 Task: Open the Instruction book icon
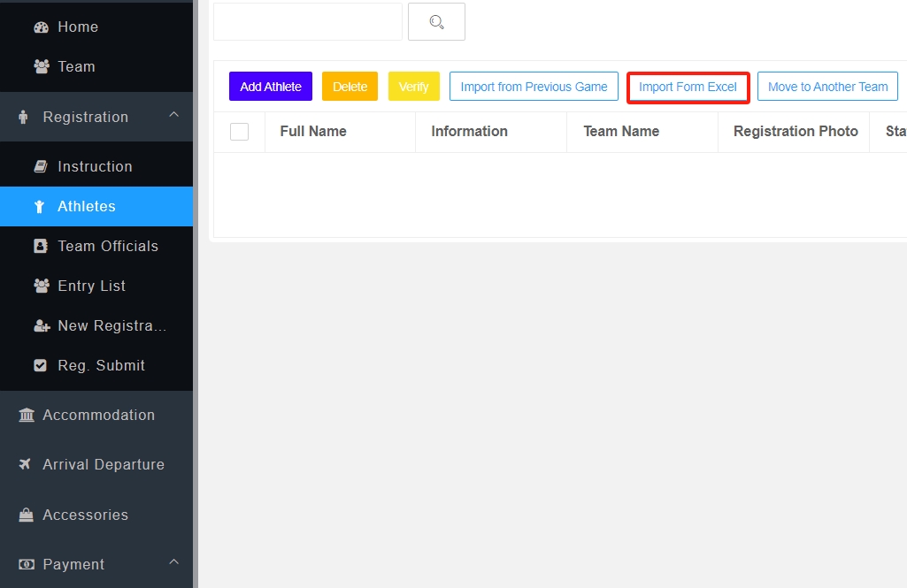click(x=41, y=165)
